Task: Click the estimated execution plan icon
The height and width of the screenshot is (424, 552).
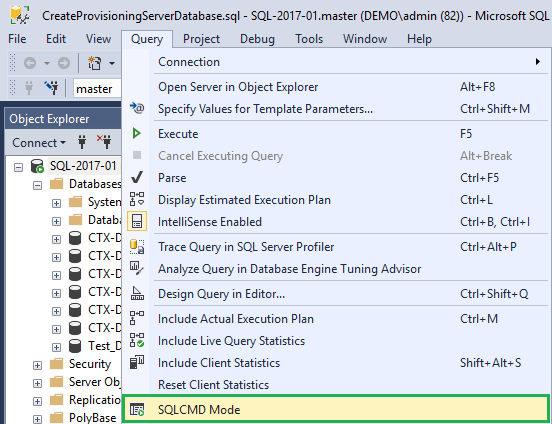Action: coord(137,199)
